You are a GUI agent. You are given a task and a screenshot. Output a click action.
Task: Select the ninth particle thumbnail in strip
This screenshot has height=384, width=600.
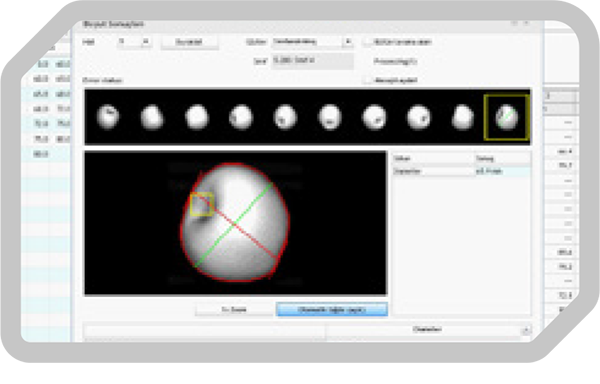click(x=463, y=117)
